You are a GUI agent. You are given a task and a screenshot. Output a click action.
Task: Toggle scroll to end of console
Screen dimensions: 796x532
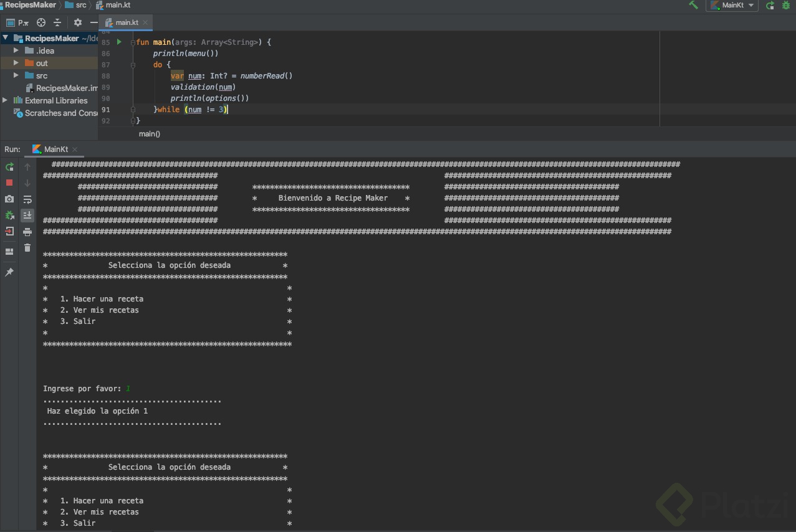click(x=27, y=216)
